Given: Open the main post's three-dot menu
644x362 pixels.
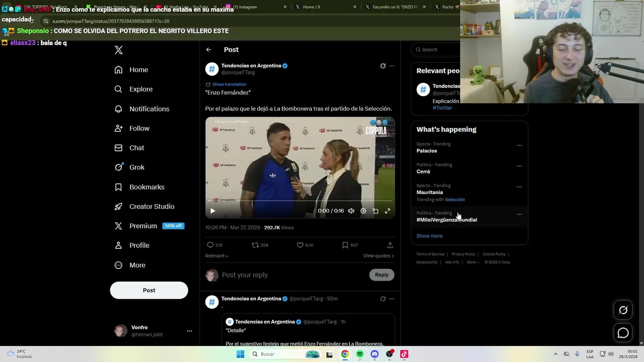Looking at the screenshot, I should pyautogui.click(x=392, y=66).
